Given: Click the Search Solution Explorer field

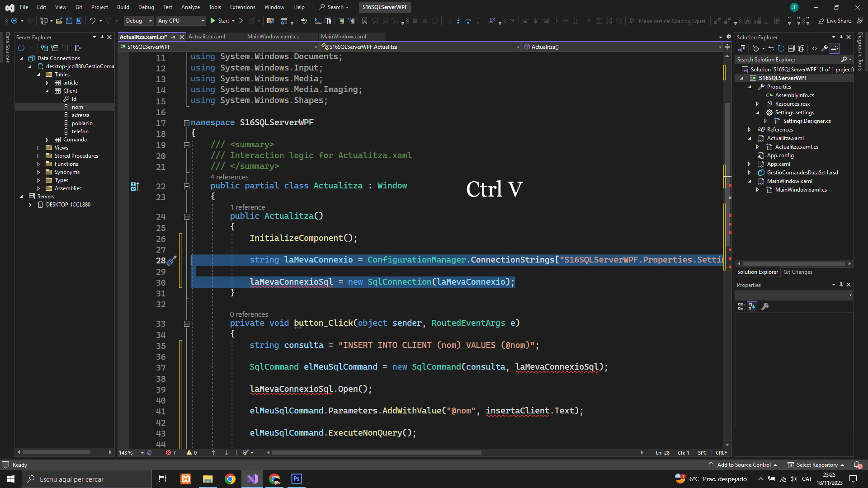Looking at the screenshot, I should click(787, 60).
